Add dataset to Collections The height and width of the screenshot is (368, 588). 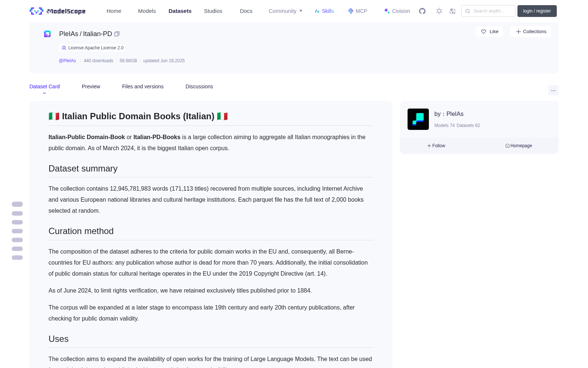(531, 32)
